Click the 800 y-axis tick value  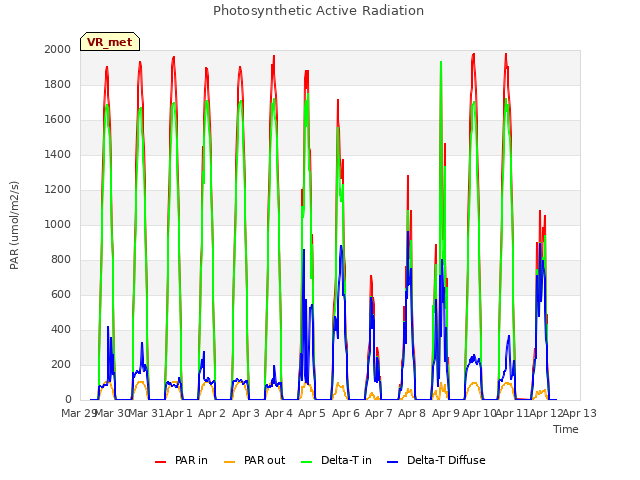61,260
